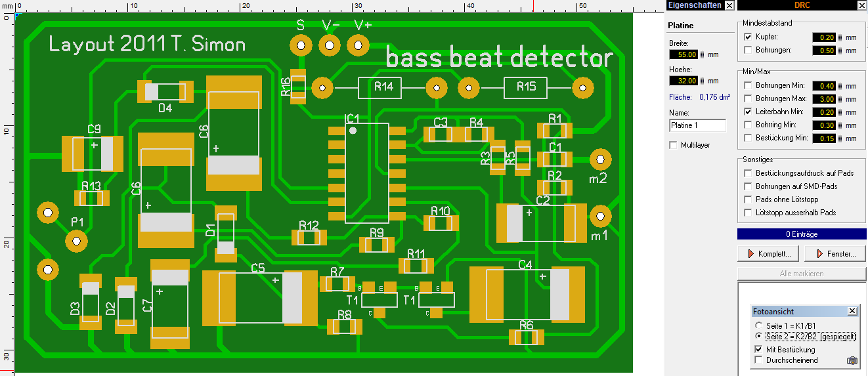Toggle Mit Bestückung in Fotoansicht
Image resolution: width=868 pixels, height=376 pixels.
coord(760,350)
